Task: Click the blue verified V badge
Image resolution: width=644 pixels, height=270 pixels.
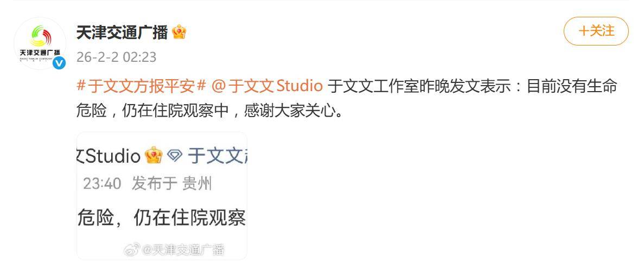Action: point(59,63)
